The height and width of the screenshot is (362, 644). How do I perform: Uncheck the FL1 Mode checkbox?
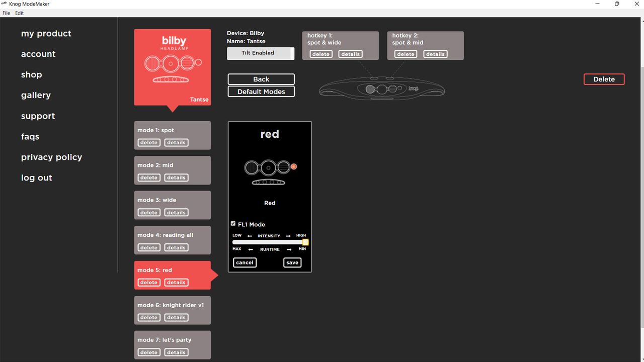(233, 224)
